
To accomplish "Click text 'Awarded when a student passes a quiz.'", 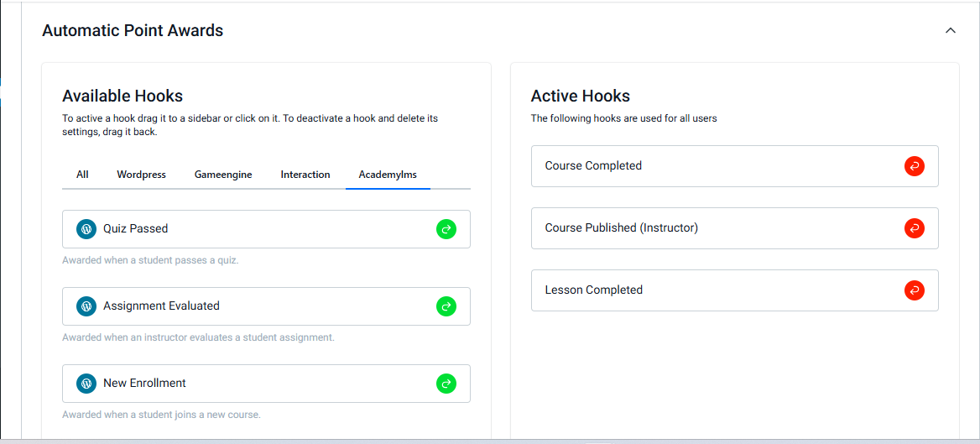I will click(150, 260).
